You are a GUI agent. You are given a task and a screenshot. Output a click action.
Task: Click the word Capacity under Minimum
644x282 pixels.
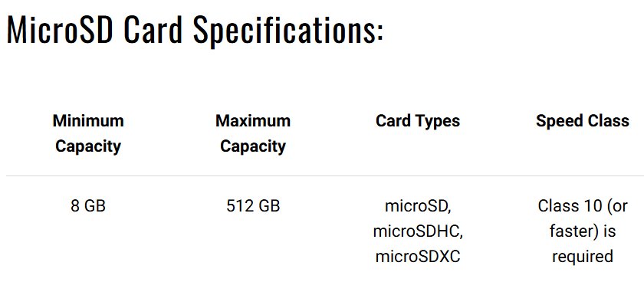click(x=88, y=146)
